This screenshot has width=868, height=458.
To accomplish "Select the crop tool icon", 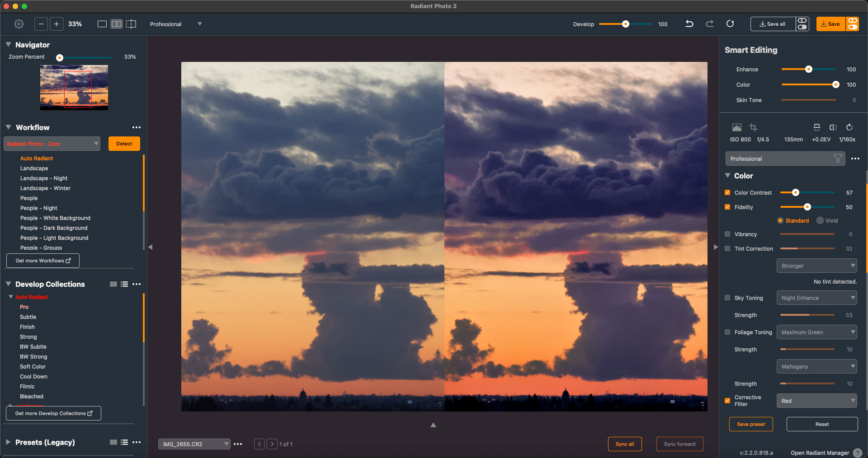I will click(753, 127).
